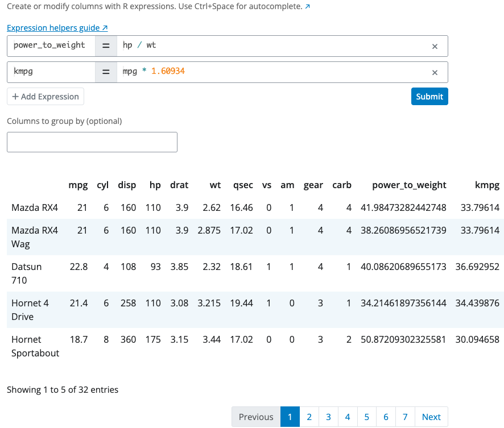Click the equals sign beside power_to_weight
Image resolution: width=504 pixels, height=428 pixels.
106,45
